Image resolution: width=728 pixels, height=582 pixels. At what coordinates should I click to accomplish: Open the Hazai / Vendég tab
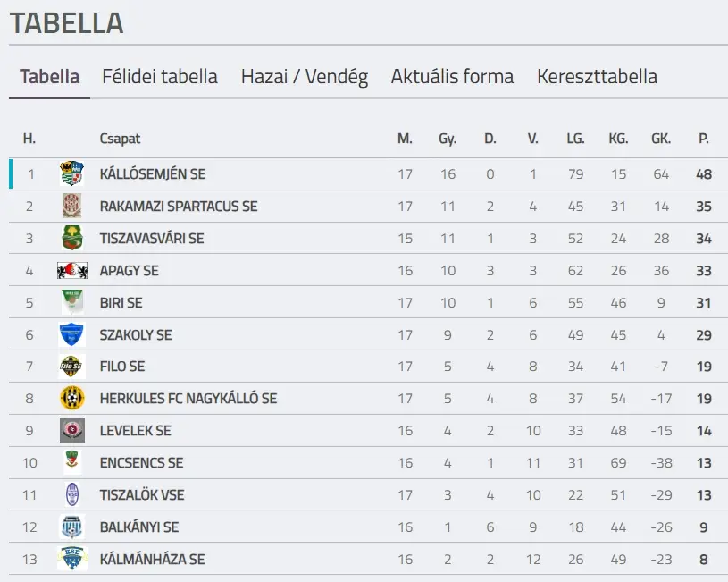point(305,77)
